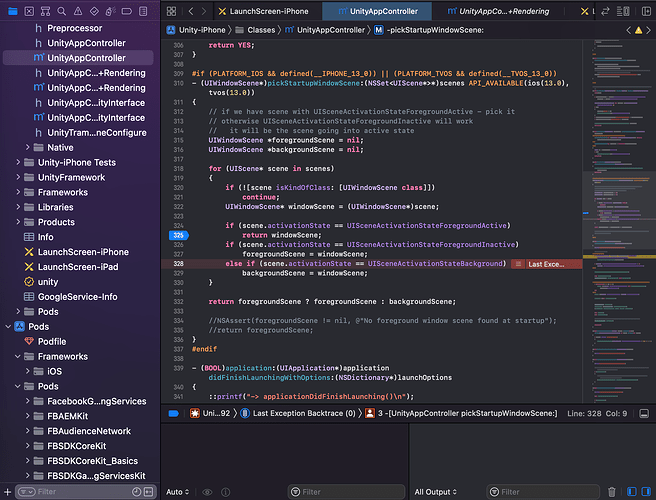Toggle breakpoints activation in debug bar
The height and width of the screenshot is (500, 656).
[174, 413]
